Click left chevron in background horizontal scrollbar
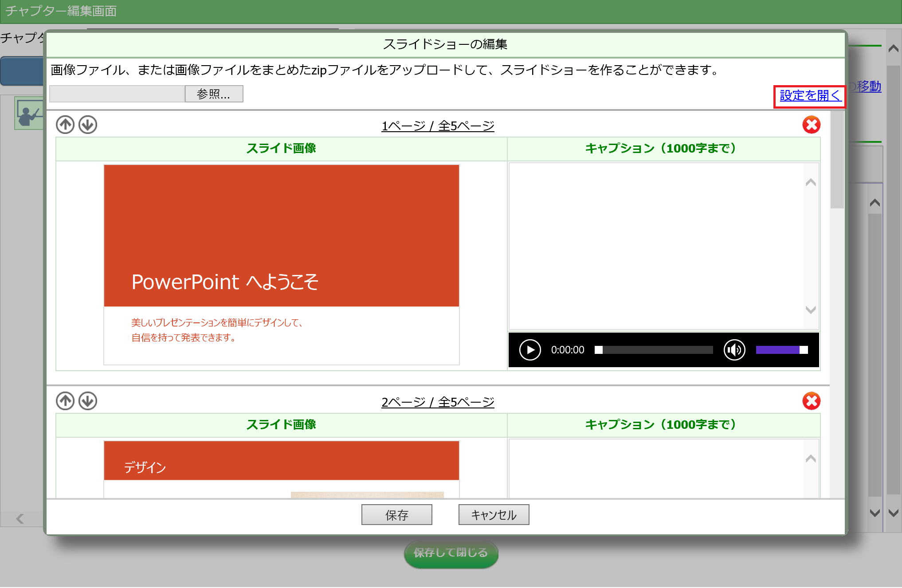 coord(20,519)
